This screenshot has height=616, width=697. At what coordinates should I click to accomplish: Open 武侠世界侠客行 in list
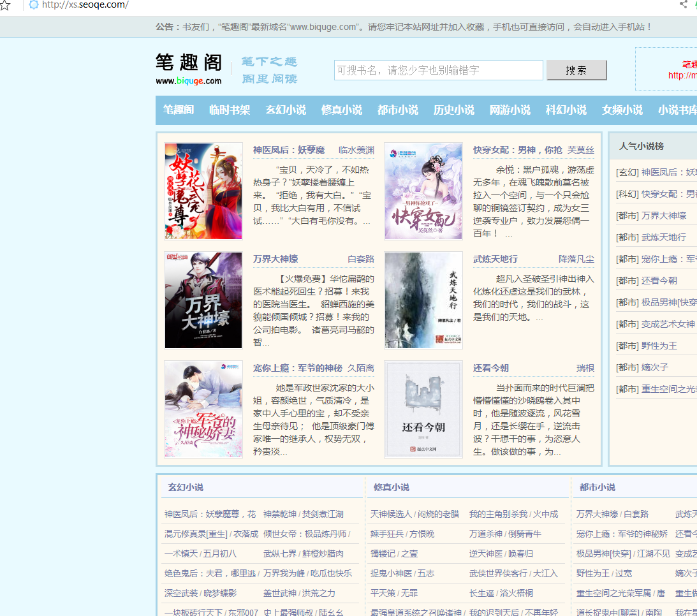pos(498,573)
